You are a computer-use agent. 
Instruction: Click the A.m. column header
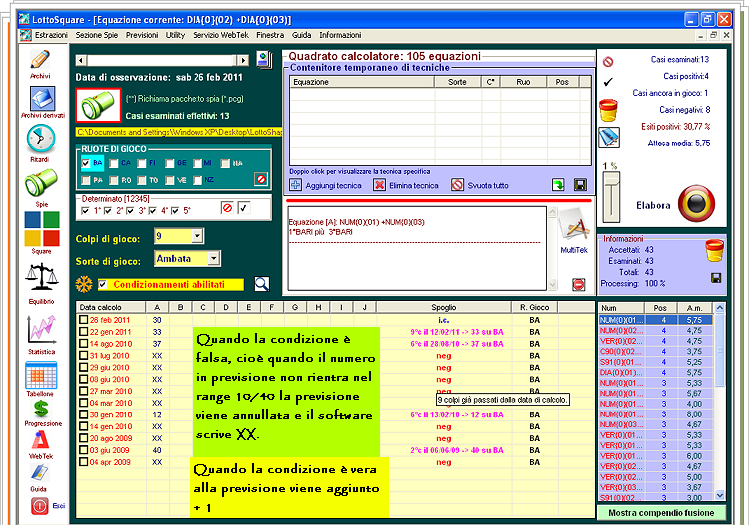click(x=694, y=308)
